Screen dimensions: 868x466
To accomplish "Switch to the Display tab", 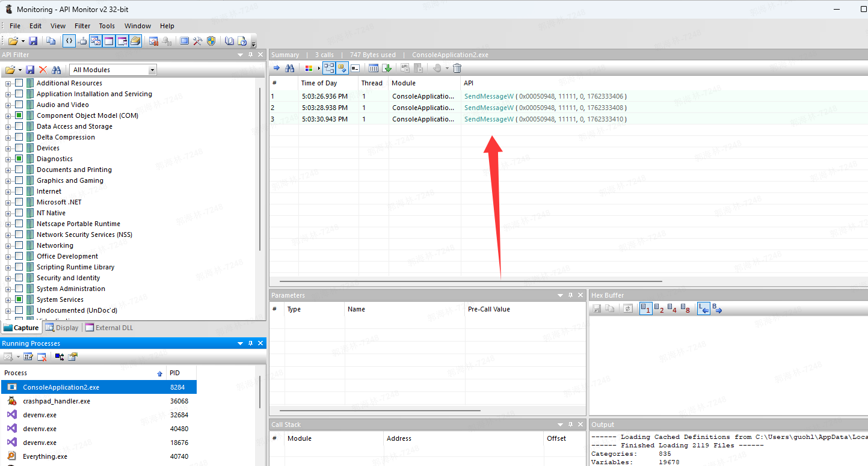I will pos(62,328).
